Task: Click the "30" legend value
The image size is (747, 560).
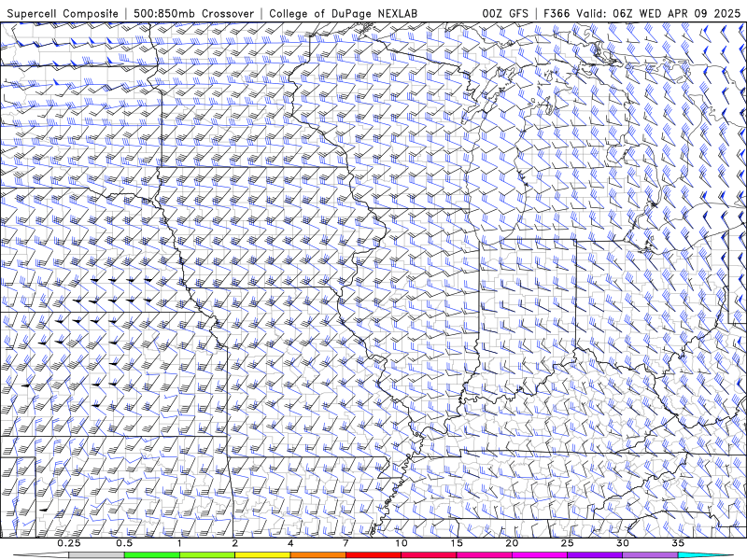Action: [x=623, y=543]
